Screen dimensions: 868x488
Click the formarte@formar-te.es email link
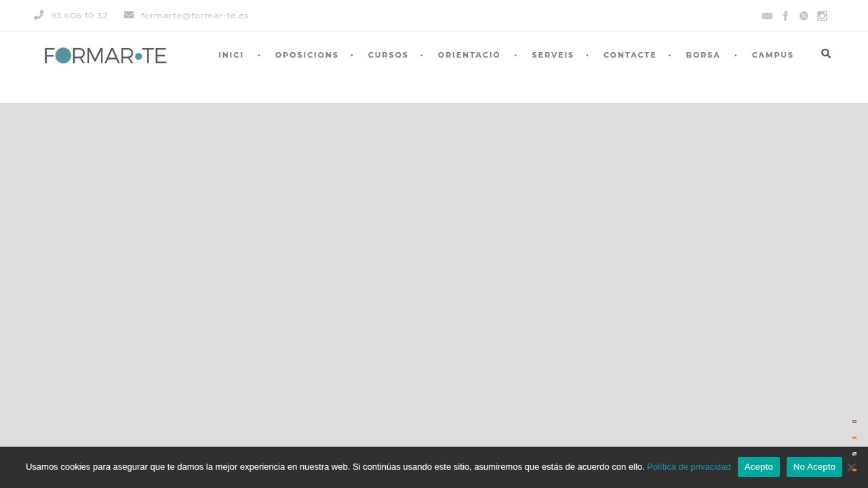tap(195, 16)
